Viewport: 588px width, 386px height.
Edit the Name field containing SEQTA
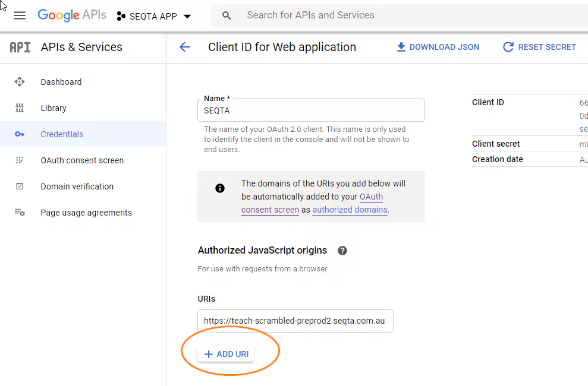[x=311, y=110]
